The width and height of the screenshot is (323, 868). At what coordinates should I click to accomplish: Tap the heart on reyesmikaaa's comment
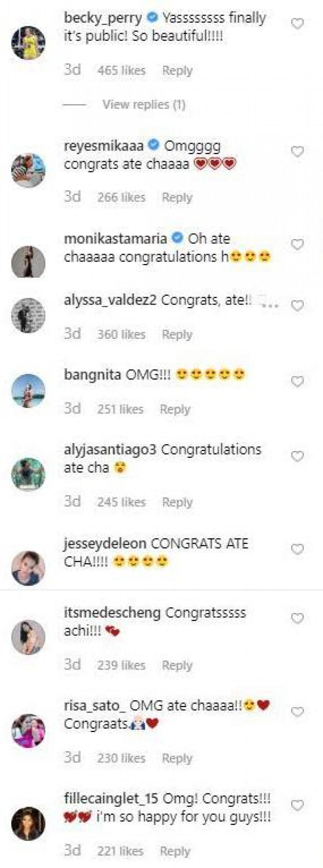tap(297, 152)
